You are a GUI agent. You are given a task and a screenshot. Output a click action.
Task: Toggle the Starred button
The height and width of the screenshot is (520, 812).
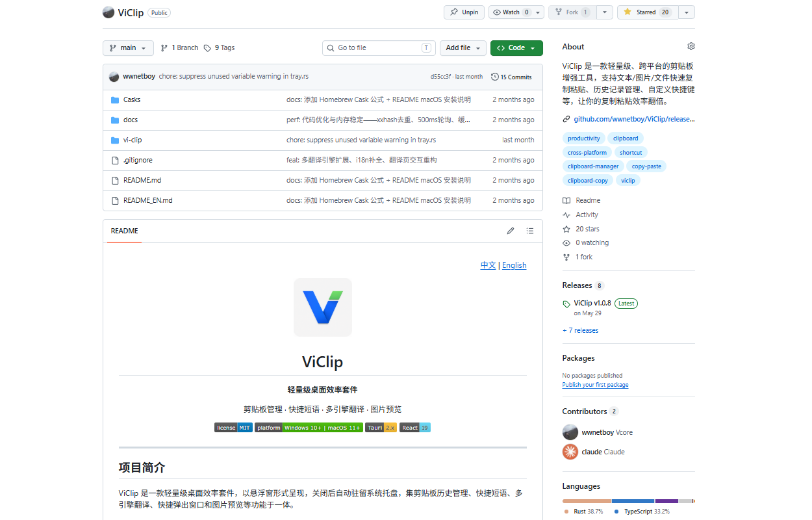point(648,12)
